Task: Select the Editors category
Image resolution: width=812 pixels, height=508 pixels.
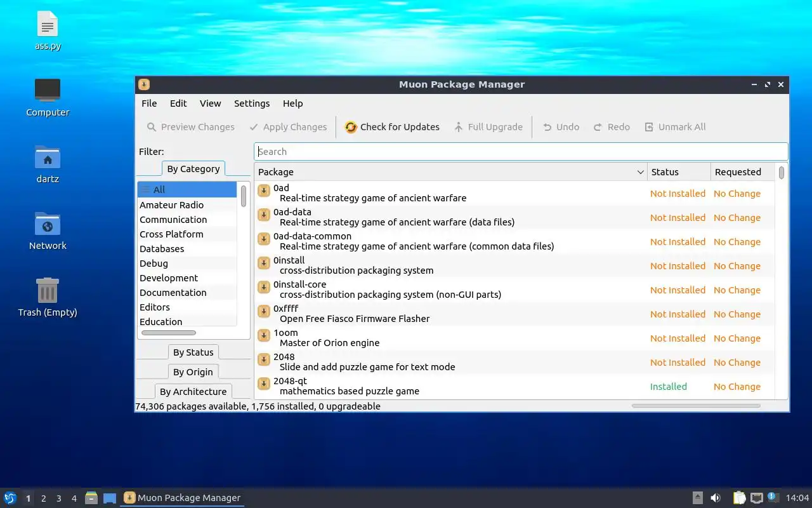Action: (187, 307)
